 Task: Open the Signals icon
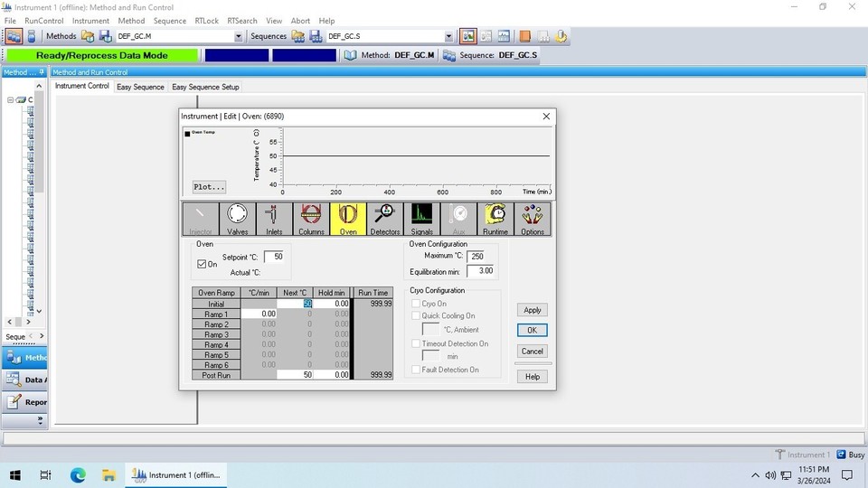422,219
